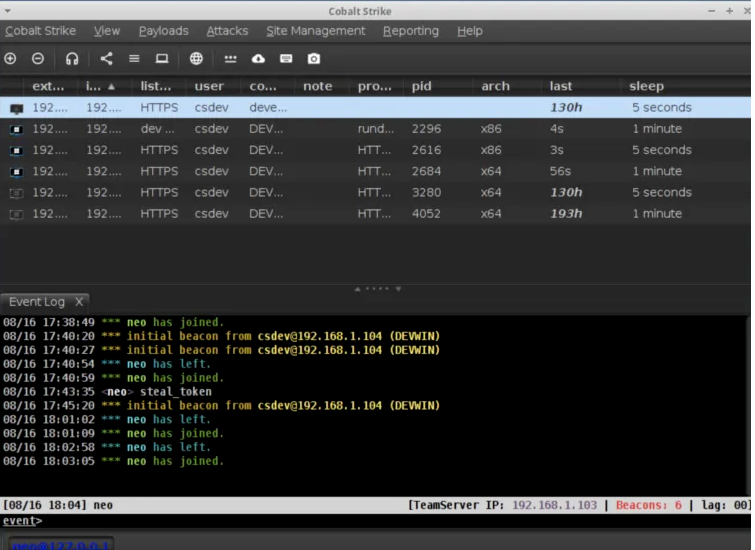Click the 'deve...' computer cell in first row
Screen dimensions: 755x550
pos(268,108)
